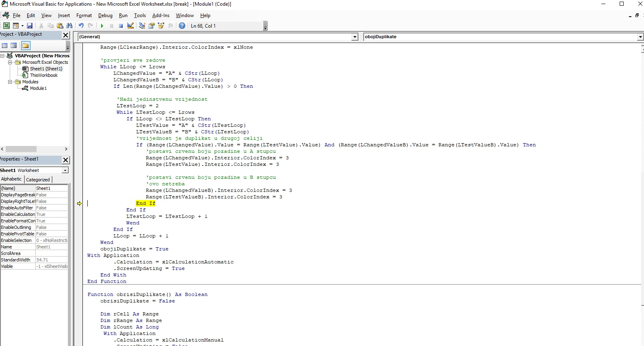Click the View Microsoft Excel icon
Image resolution: width=644 pixels, height=346 pixels.
7,26
